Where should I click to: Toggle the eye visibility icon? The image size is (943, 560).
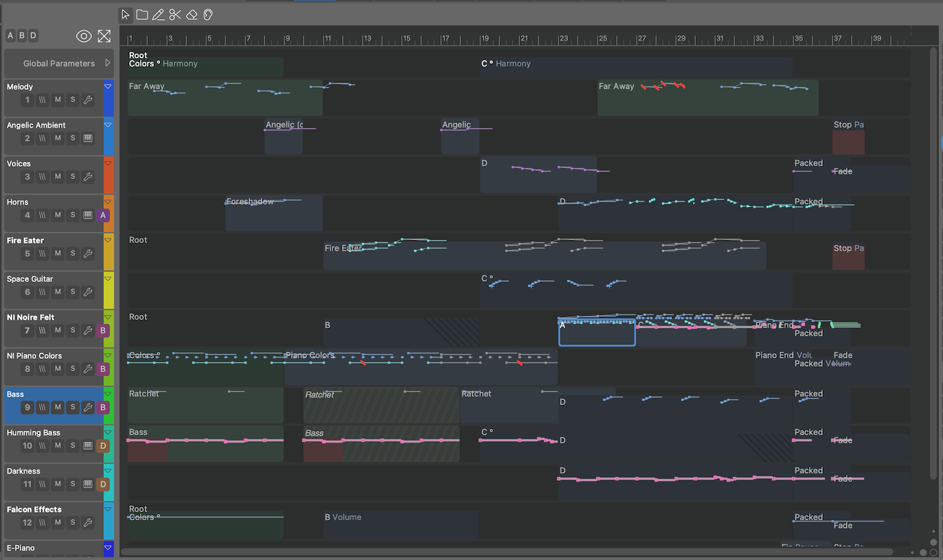tap(84, 36)
